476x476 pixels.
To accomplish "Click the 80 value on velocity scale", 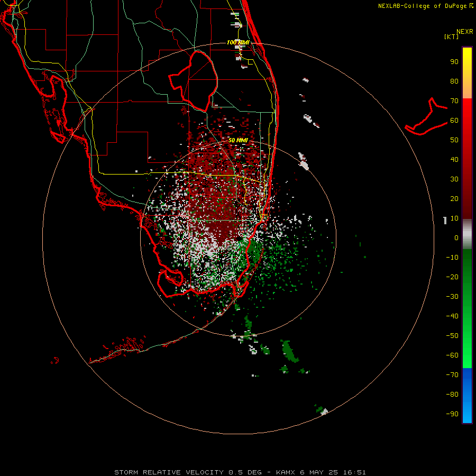I will point(454,81).
